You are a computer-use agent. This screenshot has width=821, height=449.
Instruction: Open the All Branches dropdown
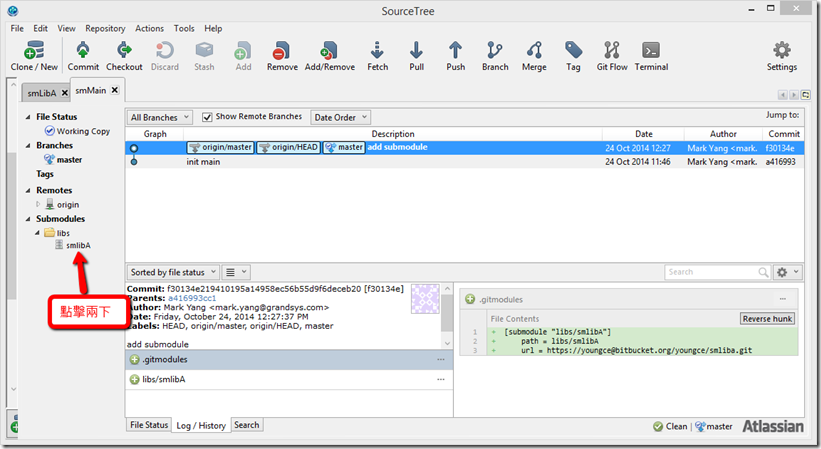pyautogui.click(x=160, y=117)
